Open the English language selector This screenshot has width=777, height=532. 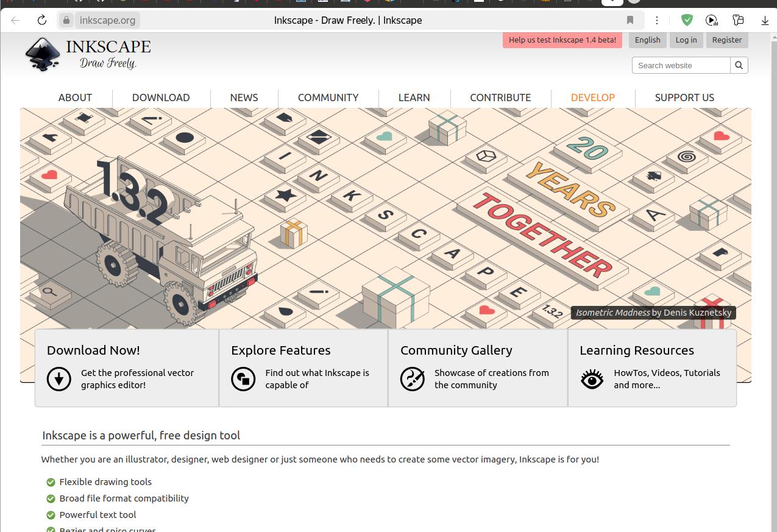pyautogui.click(x=647, y=40)
